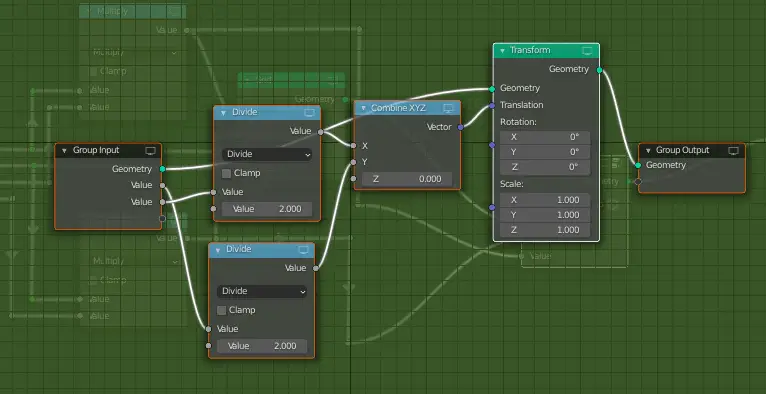Click the 'Translation' label in Transform node
This screenshot has height=394, width=766.
[x=521, y=105]
